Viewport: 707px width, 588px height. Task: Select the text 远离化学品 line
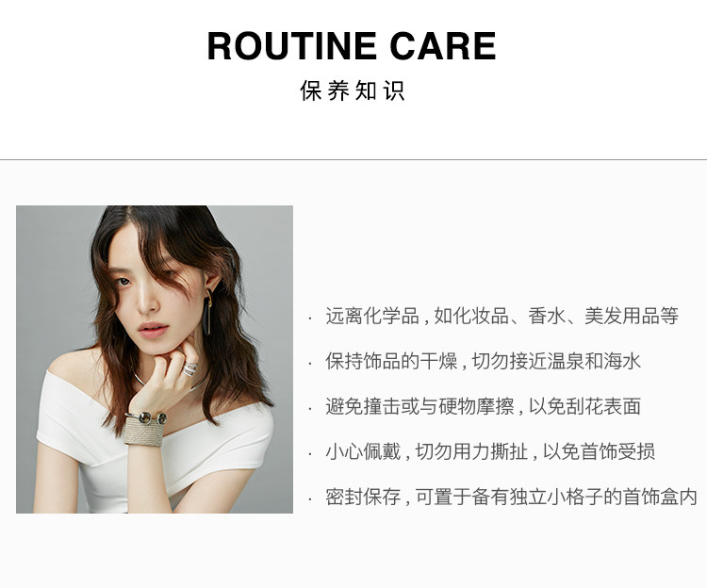click(x=501, y=316)
